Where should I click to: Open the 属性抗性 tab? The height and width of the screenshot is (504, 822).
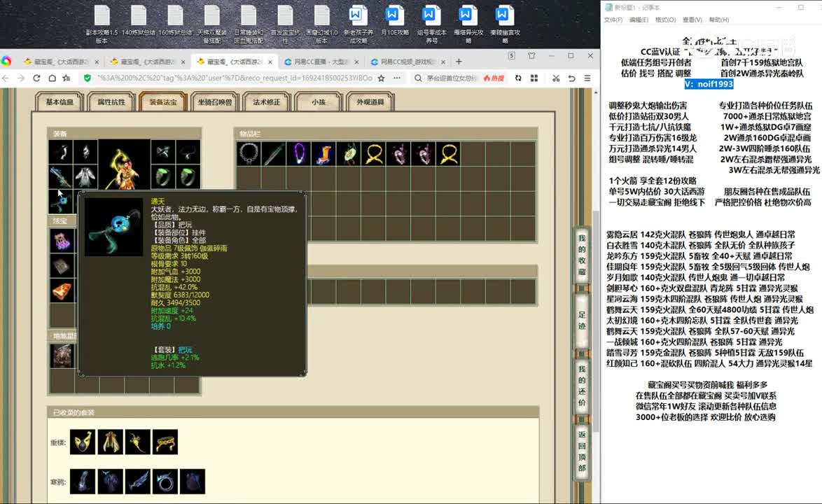(x=111, y=102)
